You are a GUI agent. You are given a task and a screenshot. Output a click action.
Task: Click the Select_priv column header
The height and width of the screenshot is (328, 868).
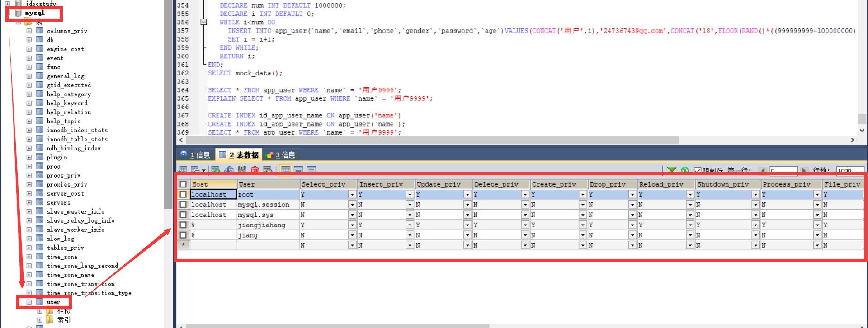[x=329, y=184]
